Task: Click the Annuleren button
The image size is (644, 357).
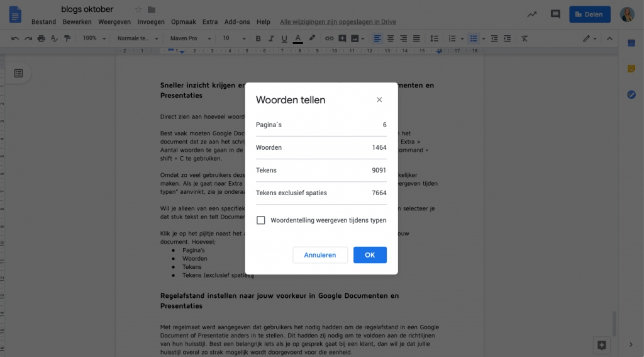Action: pos(320,255)
